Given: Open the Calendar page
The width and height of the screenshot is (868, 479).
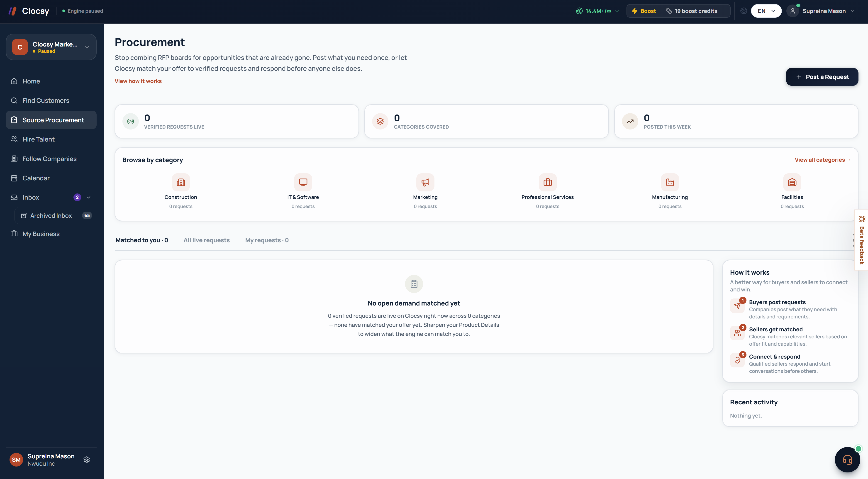Looking at the screenshot, I should pyautogui.click(x=51, y=178).
